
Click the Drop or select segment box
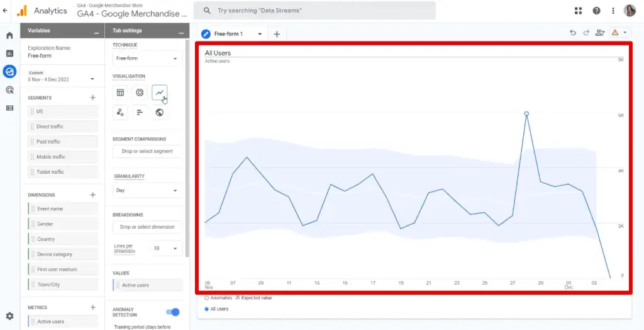pos(147,151)
